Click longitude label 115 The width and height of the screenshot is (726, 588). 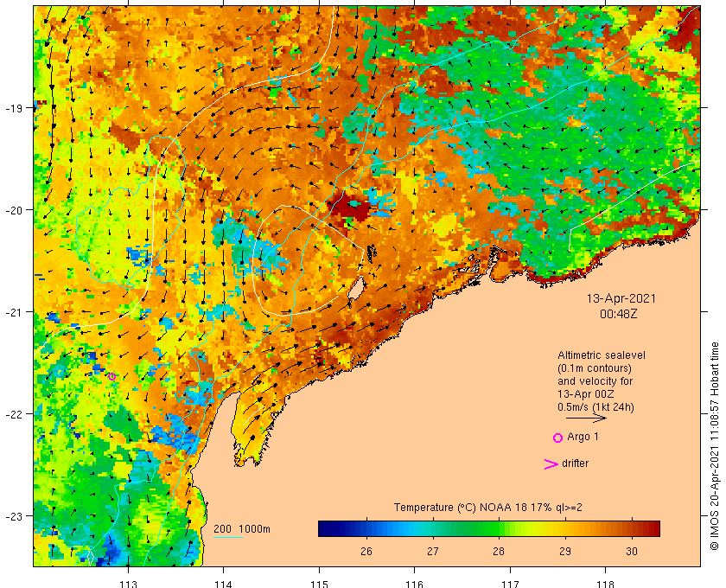point(319,584)
